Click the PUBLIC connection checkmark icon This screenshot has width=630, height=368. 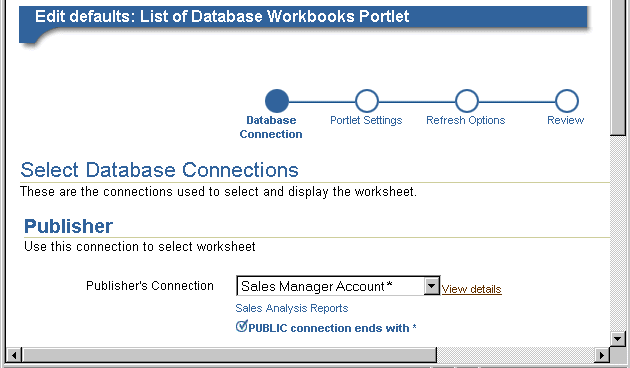241,326
